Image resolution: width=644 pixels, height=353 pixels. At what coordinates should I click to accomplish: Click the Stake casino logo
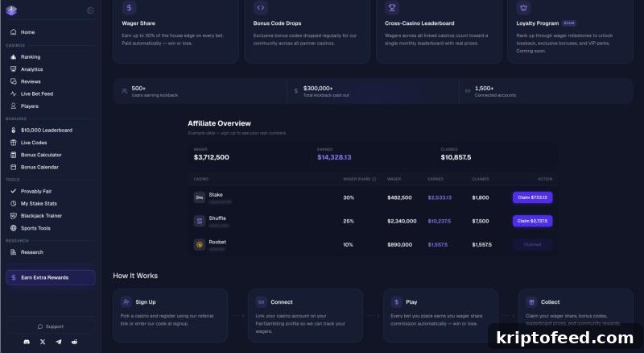click(x=199, y=197)
